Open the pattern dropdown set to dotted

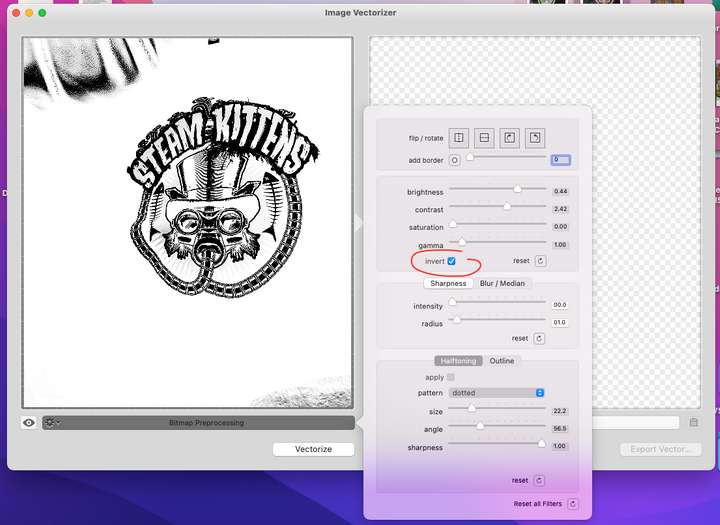pyautogui.click(x=496, y=393)
